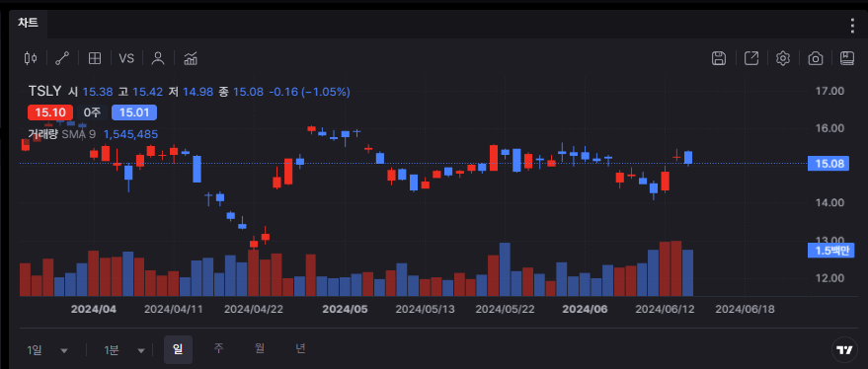Click the VS compare button
This screenshot has height=369, width=868.
(x=126, y=58)
